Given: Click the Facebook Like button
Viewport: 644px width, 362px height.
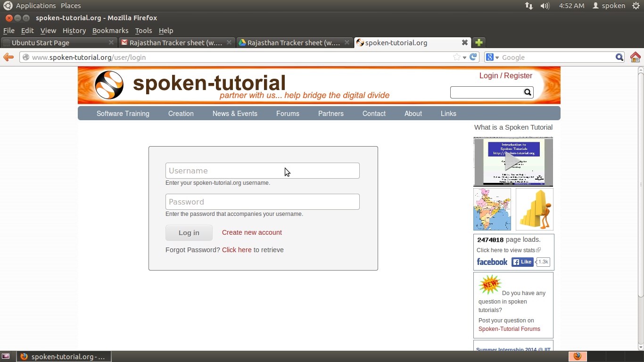Looking at the screenshot, I should [522, 262].
